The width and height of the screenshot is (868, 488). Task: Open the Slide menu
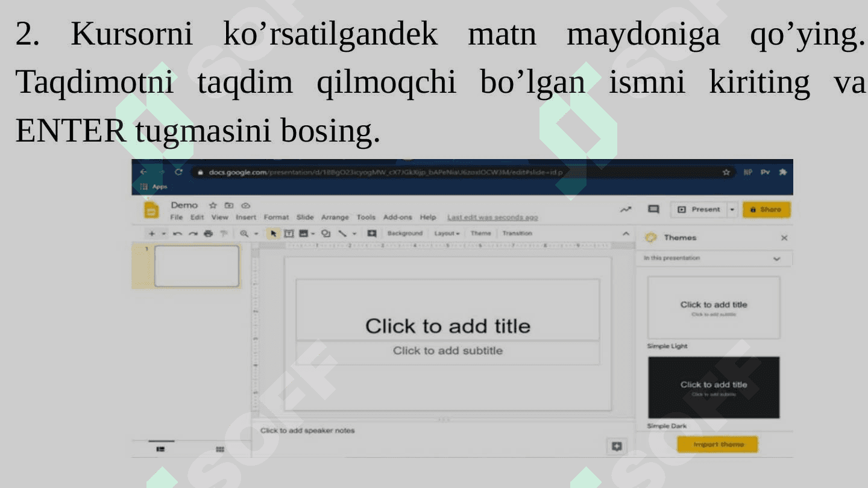(x=305, y=217)
